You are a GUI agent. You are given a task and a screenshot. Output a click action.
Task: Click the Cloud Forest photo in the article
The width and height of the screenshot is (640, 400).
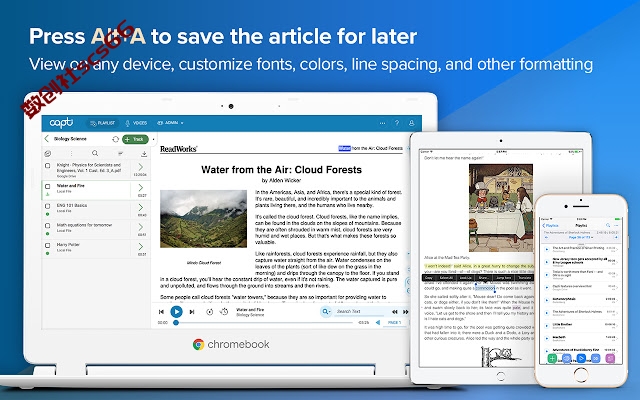pos(203,219)
